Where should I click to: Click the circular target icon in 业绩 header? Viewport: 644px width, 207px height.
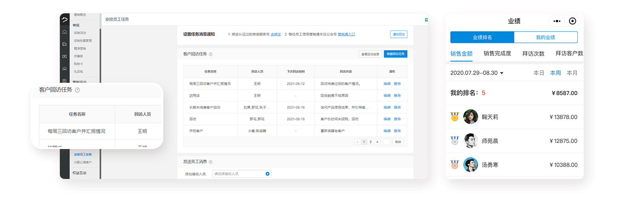point(572,21)
